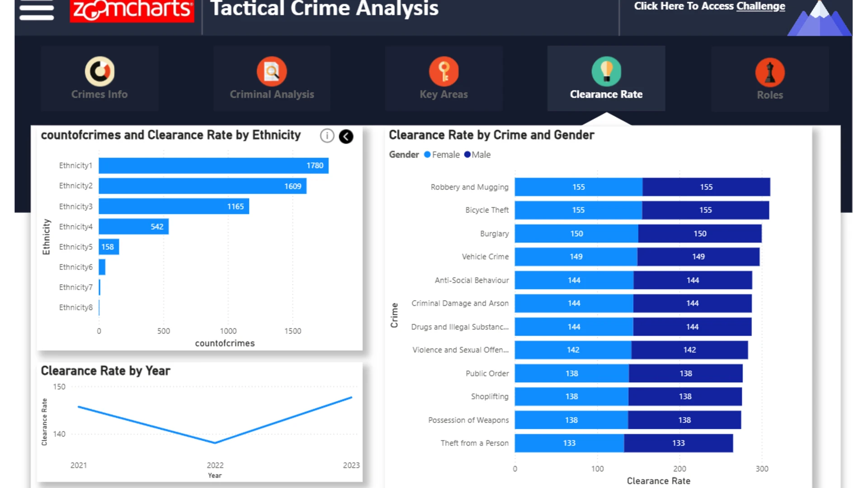Image resolution: width=868 pixels, height=488 pixels.
Task: Click the Clearance Rate lightbulb icon
Action: (x=606, y=71)
